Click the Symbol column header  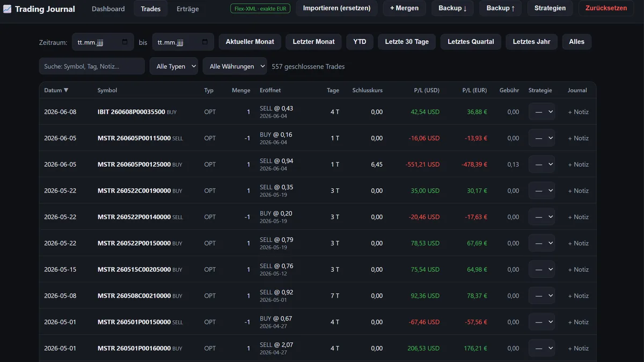click(x=107, y=90)
